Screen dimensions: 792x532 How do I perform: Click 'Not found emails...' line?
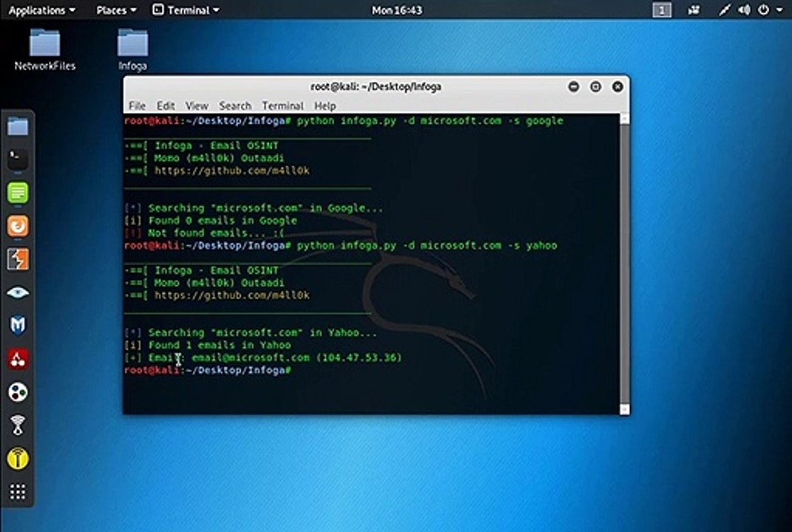[204, 233]
